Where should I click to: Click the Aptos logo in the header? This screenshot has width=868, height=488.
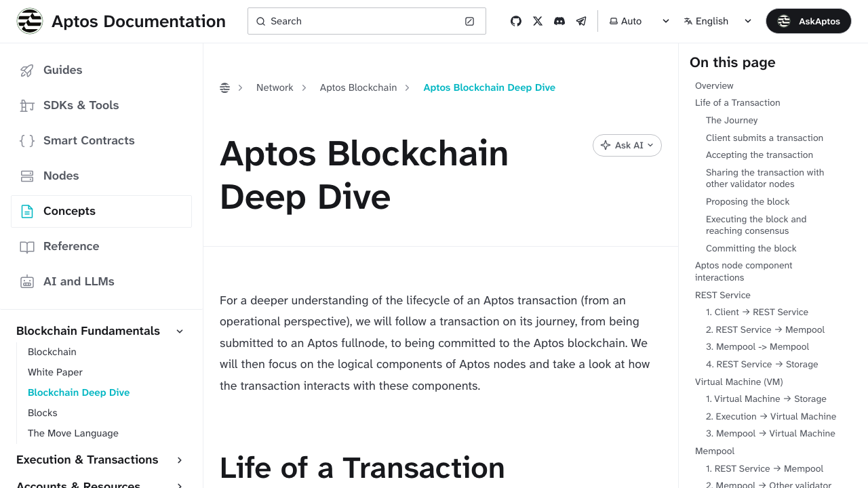tap(29, 20)
